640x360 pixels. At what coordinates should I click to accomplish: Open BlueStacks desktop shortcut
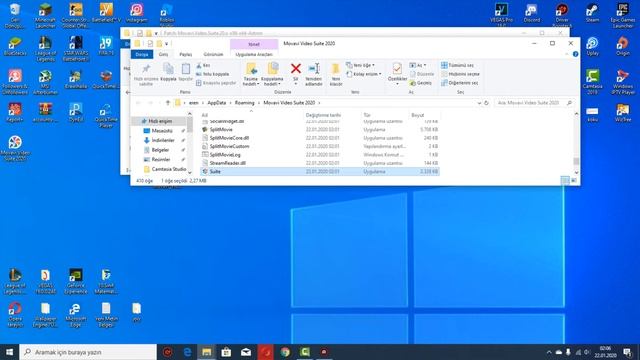[15, 46]
